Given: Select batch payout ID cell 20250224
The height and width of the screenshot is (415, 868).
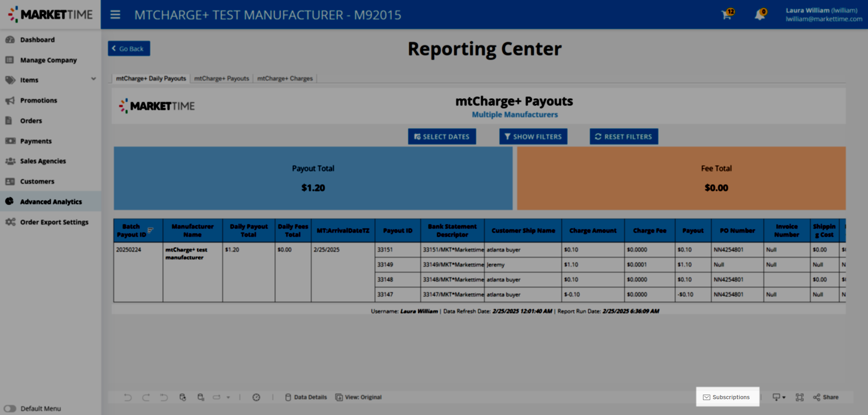Looking at the screenshot, I should [138, 272].
